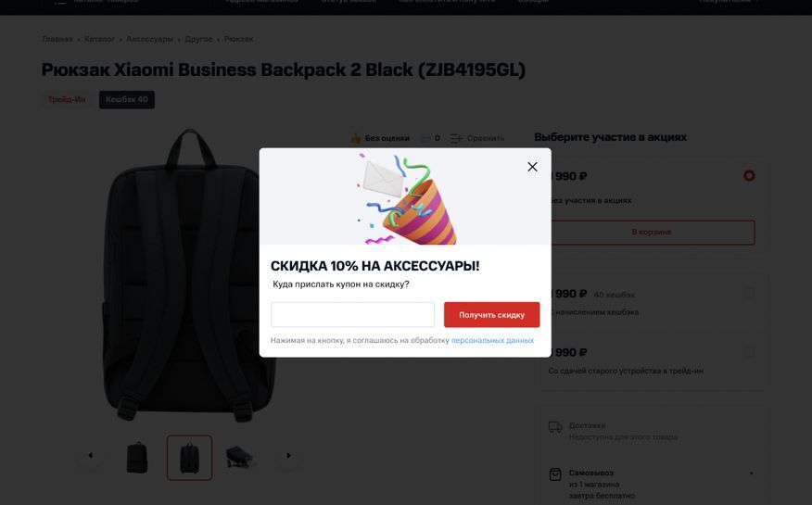Click the Получить скидку button
The width and height of the screenshot is (812, 505).
pyautogui.click(x=491, y=315)
